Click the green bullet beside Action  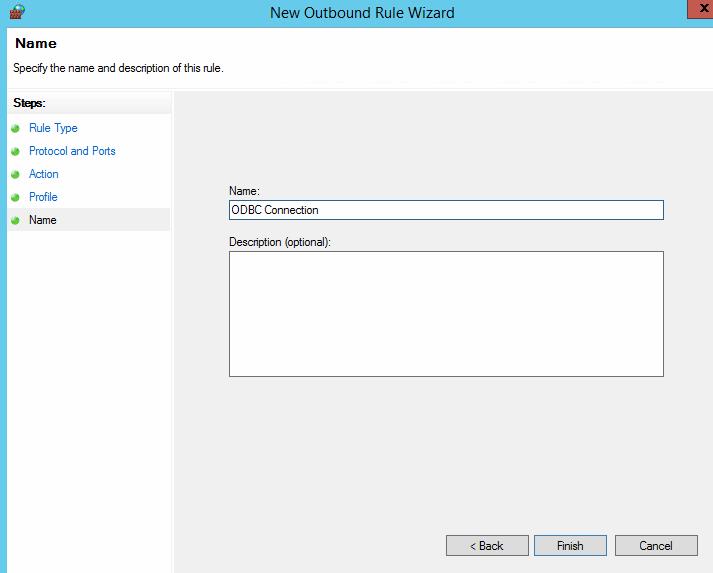coord(15,175)
